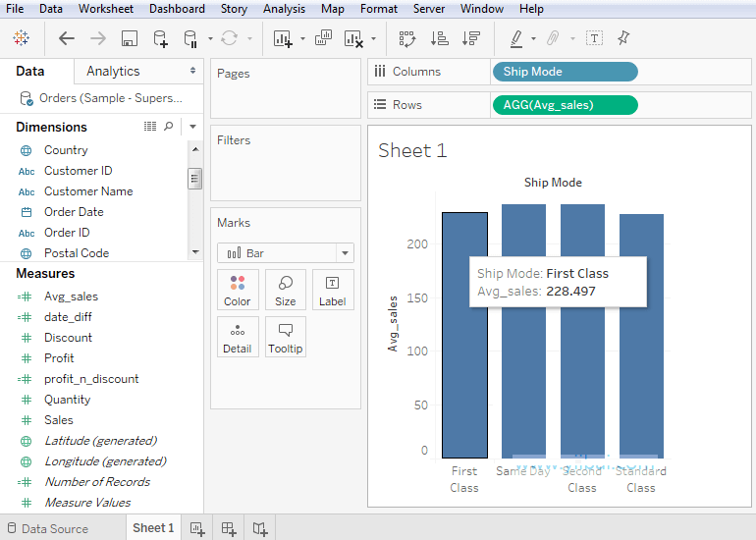The width and height of the screenshot is (756, 540).
Task: Click the Ship Mode pill on Columns
Action: (x=566, y=72)
